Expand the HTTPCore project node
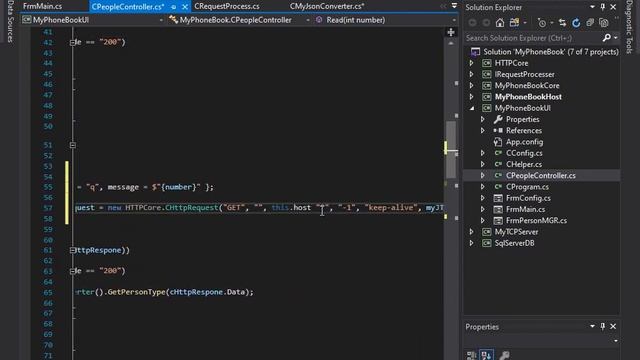 point(471,63)
